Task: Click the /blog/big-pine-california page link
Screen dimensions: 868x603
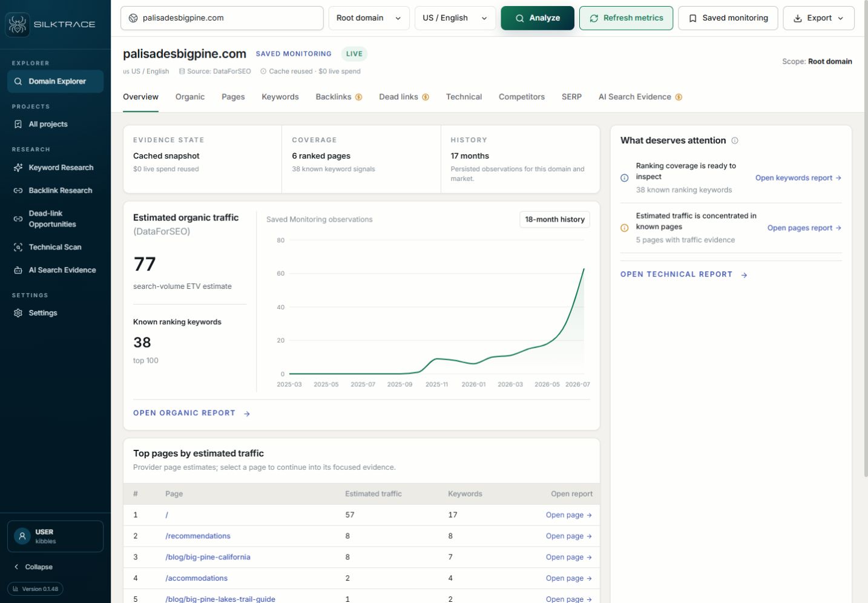Action: 208,557
